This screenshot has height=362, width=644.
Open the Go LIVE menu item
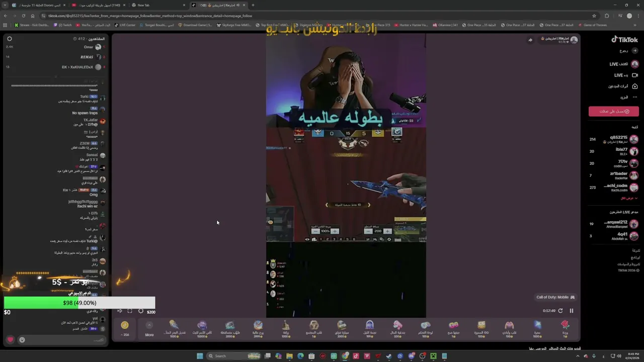626,75
